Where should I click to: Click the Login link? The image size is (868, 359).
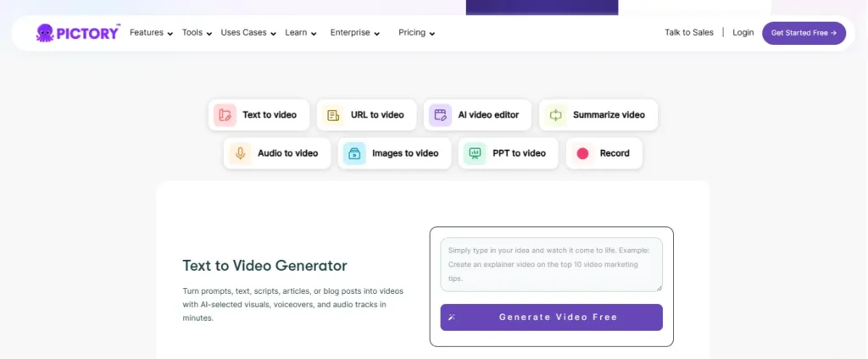click(743, 33)
